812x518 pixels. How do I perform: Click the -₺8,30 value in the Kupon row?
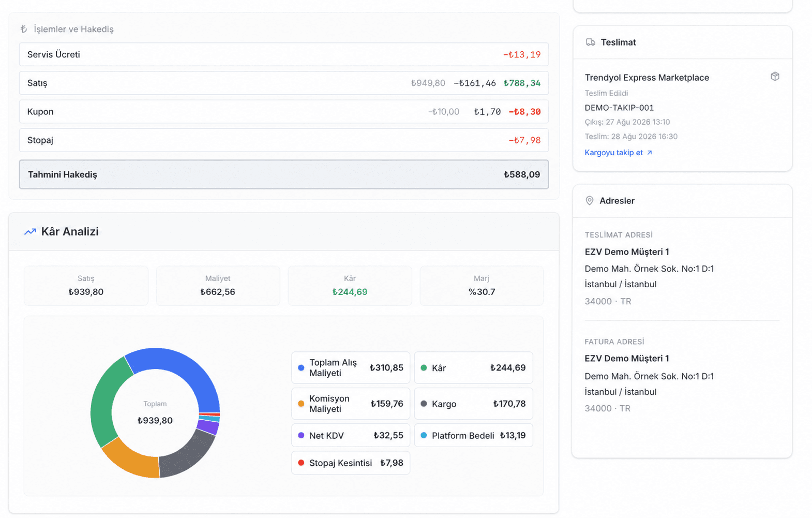pyautogui.click(x=524, y=112)
